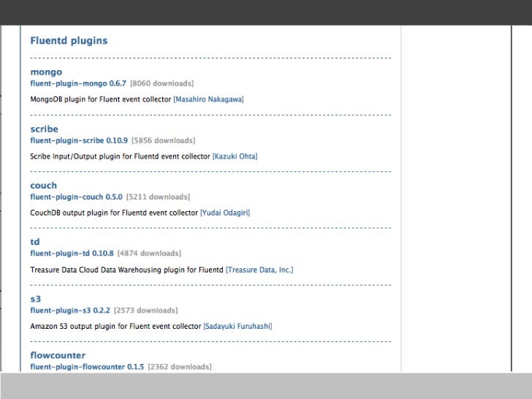This screenshot has height=399, width=532.
Task: Visit author Yudai Odagiri link
Action: point(225,213)
